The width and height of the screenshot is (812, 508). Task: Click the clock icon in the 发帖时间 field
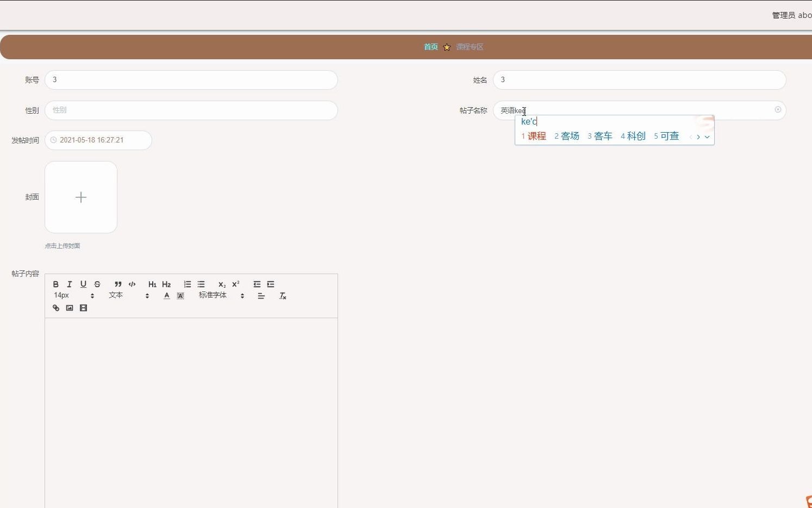[53, 140]
